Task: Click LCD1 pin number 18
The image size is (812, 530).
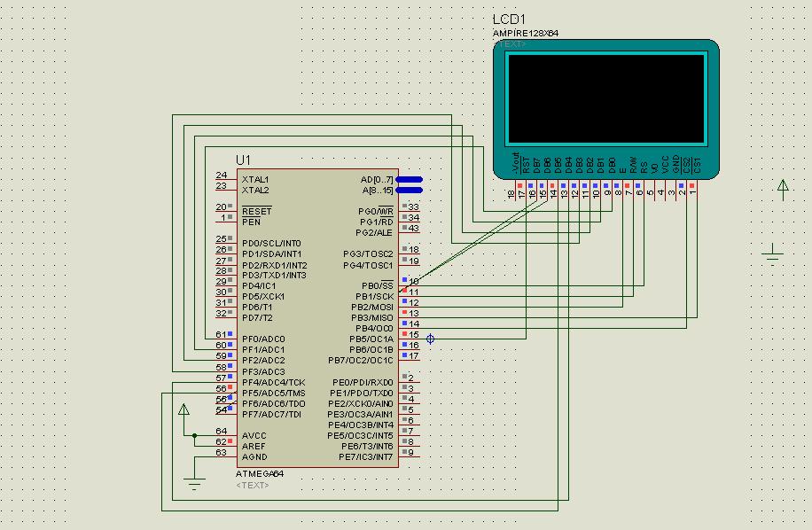Action: (511, 194)
